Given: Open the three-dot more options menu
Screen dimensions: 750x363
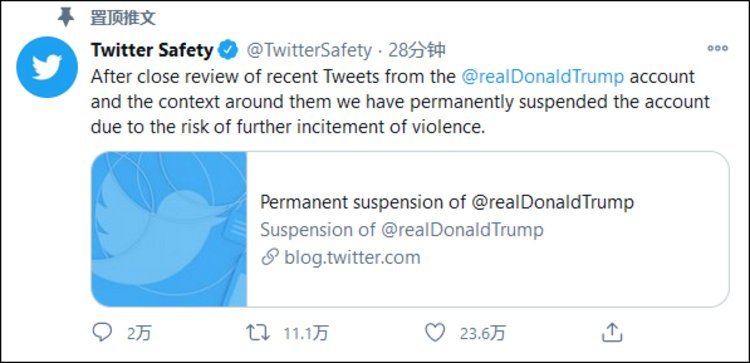Looking at the screenshot, I should pos(717,48).
